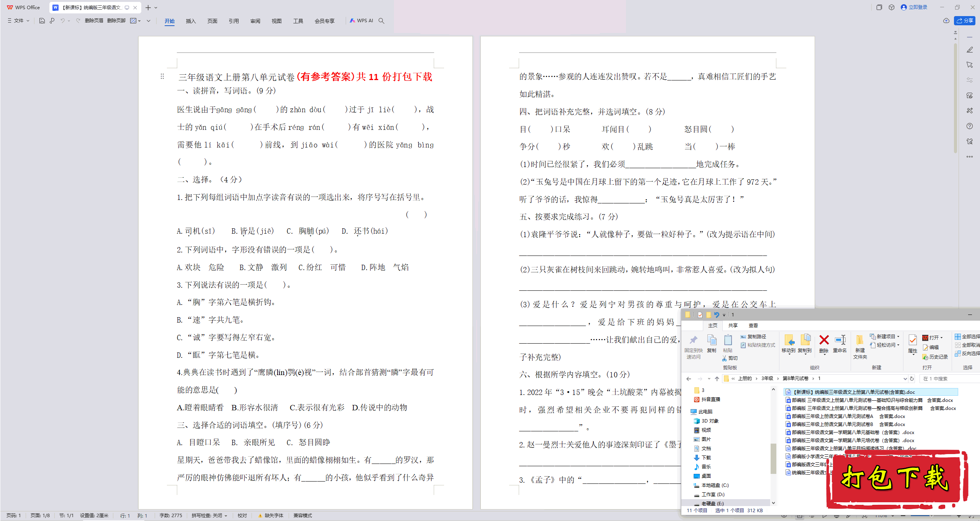Click 校对 in the status bar
Screen dimensions: 980x521
point(242,516)
